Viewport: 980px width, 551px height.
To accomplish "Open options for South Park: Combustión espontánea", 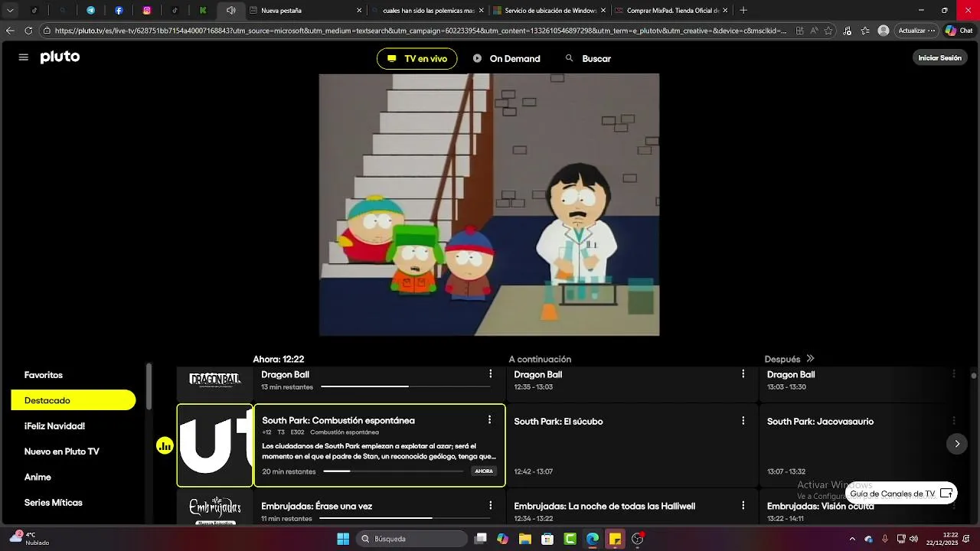I will coord(489,420).
